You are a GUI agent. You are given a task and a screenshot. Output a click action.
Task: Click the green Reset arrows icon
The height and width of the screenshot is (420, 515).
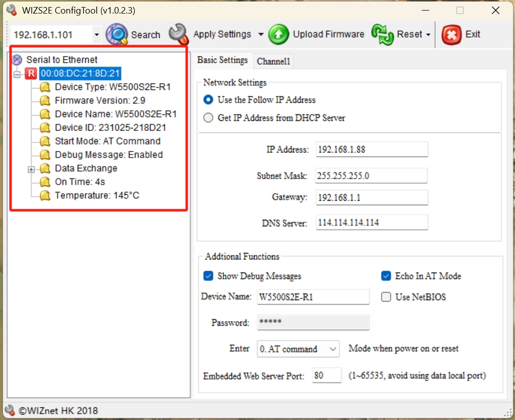click(x=381, y=34)
